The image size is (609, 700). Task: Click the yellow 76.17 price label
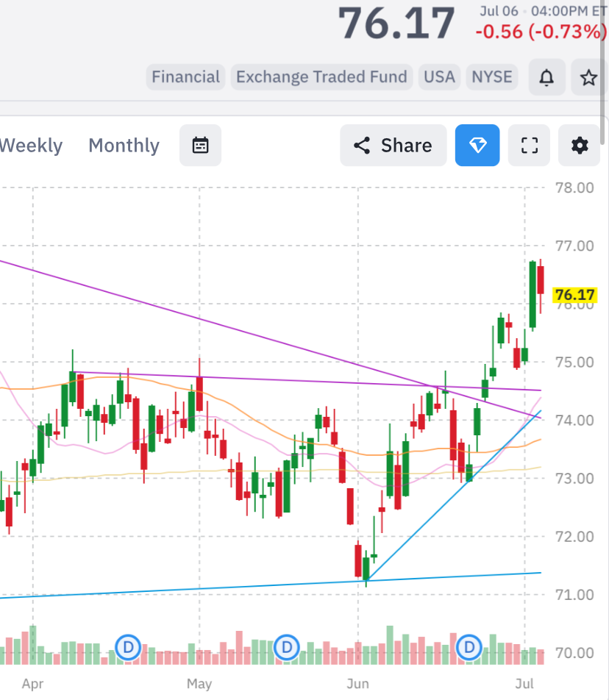click(x=574, y=295)
